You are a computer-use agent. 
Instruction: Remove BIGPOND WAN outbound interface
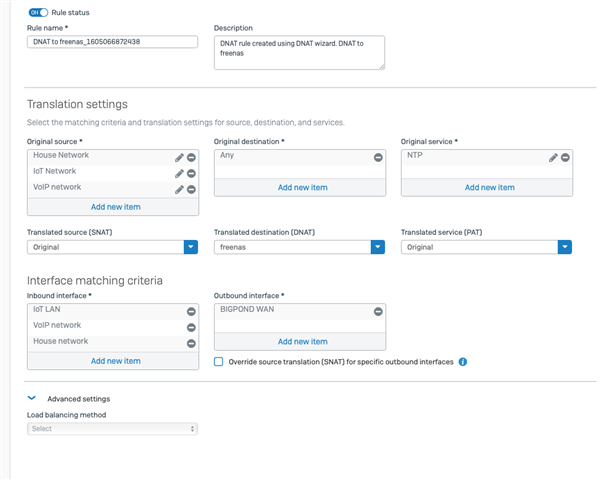point(378,311)
